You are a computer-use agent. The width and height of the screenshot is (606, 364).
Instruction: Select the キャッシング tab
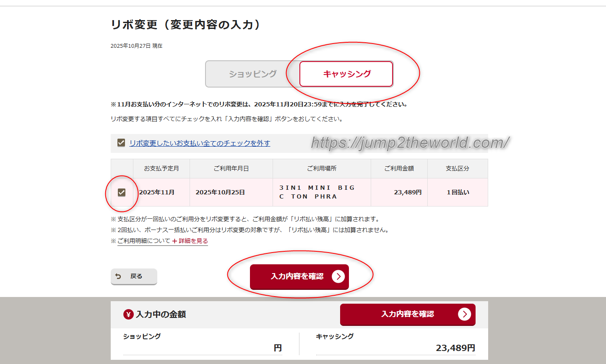pyautogui.click(x=346, y=74)
